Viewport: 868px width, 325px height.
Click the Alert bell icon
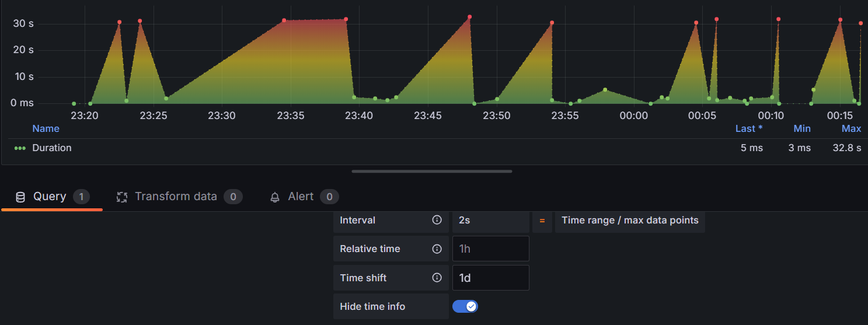pos(275,197)
